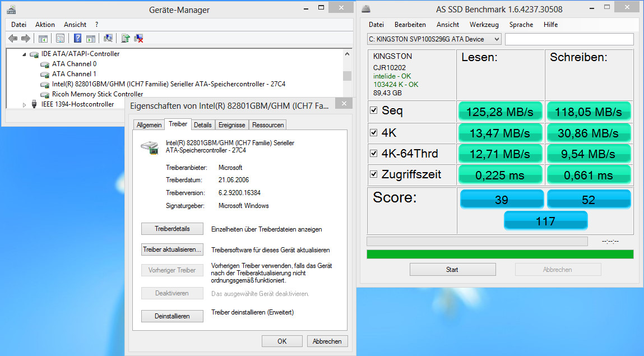Open the Bearbeiten menu in AS SSD Benchmark
644x356 pixels.
[x=410, y=25]
